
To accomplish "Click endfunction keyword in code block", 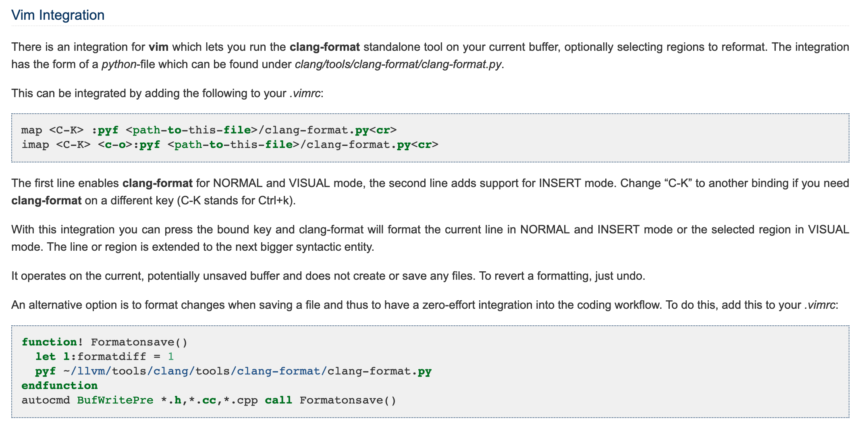I will (x=60, y=386).
